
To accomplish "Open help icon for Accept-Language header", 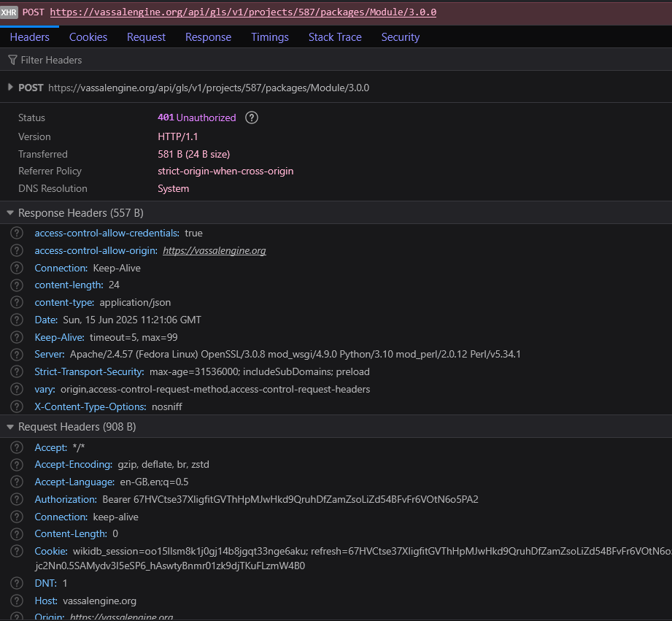I will 17,482.
